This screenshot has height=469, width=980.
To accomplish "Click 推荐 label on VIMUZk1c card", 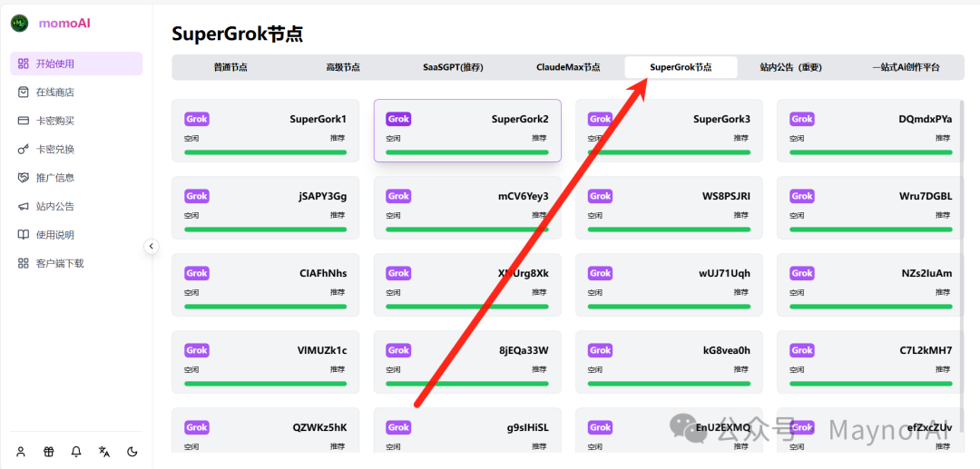I will coord(338,369).
